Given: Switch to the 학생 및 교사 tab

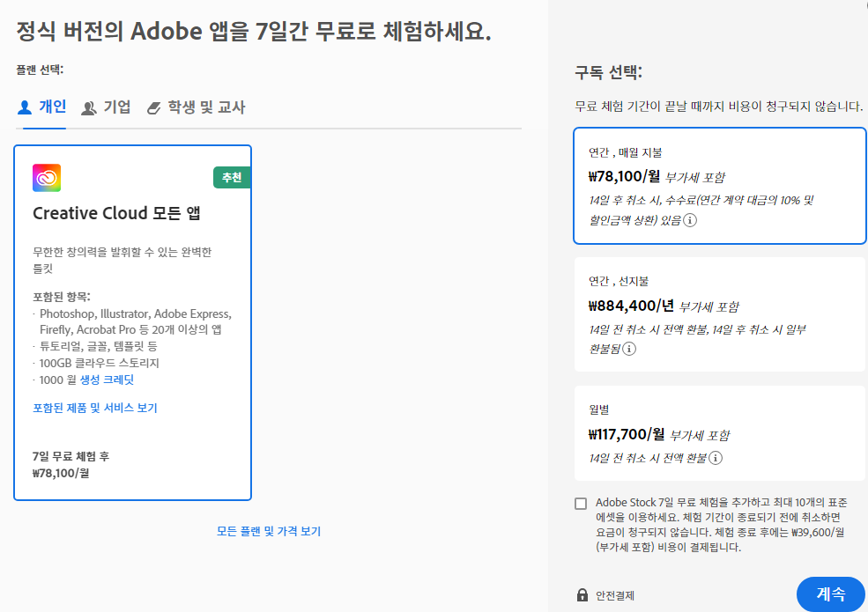Looking at the screenshot, I should pos(196,107).
